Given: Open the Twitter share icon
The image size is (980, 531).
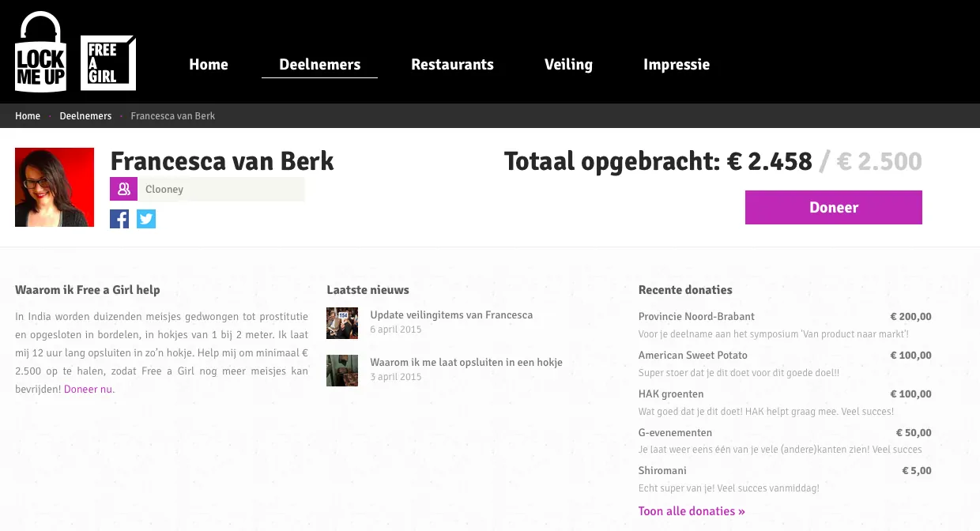Looking at the screenshot, I should click(x=146, y=219).
